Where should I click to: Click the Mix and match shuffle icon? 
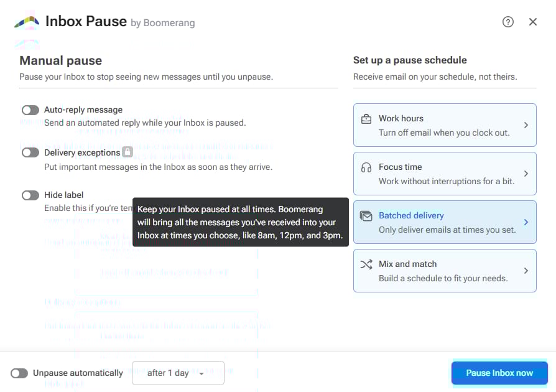pos(366,264)
